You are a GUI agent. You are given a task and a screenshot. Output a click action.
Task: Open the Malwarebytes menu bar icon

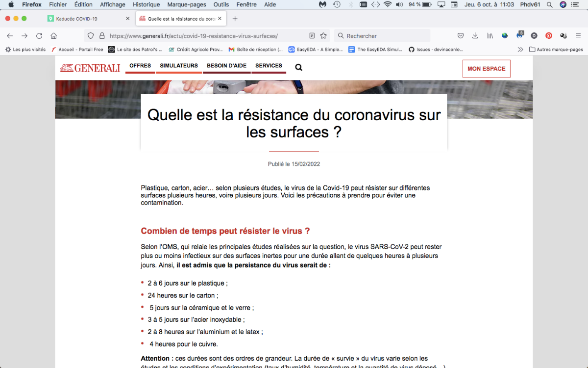[x=322, y=4]
